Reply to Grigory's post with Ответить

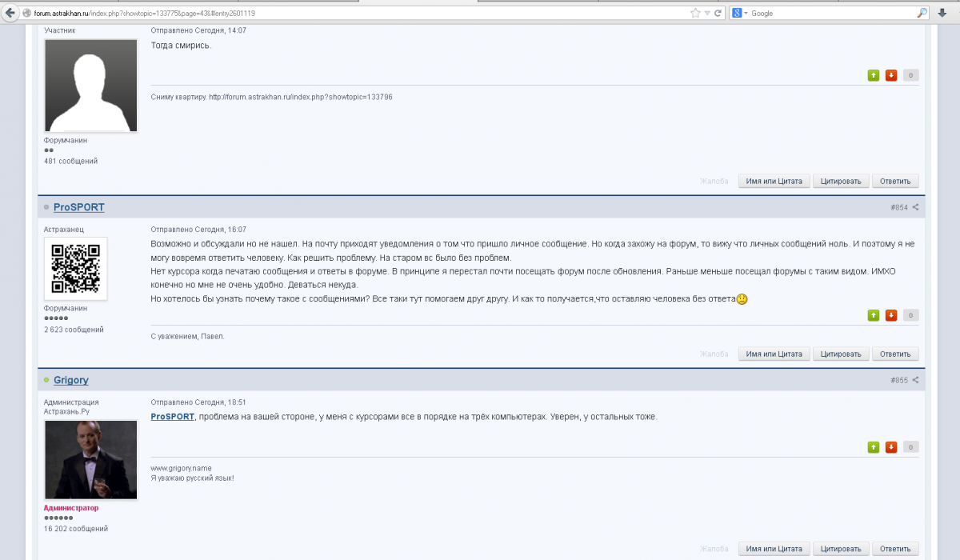point(895,549)
